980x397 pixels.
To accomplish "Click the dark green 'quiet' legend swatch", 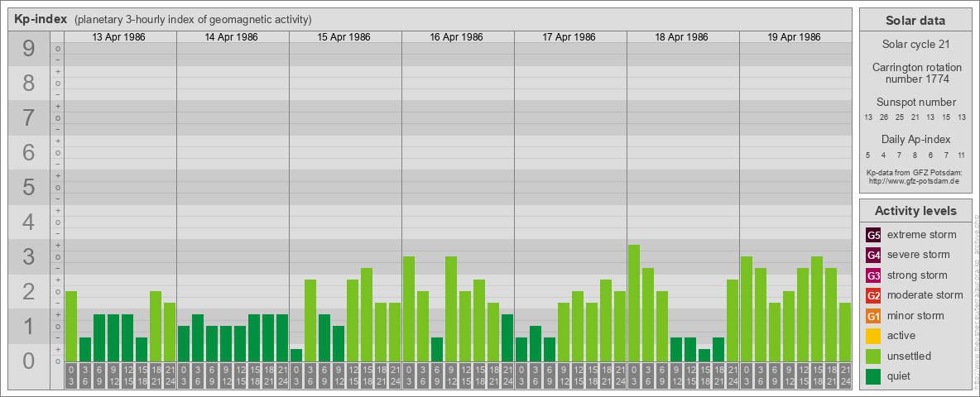I will point(873,376).
